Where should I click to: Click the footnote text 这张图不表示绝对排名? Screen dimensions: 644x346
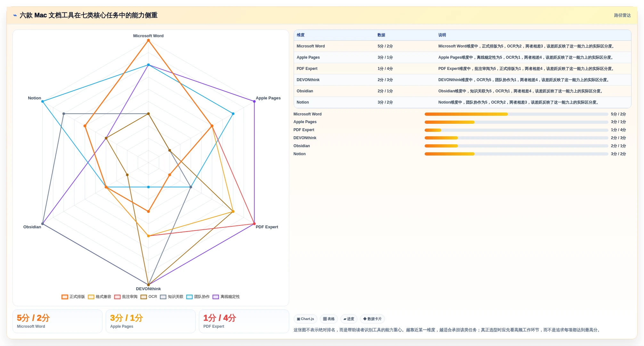(x=447, y=330)
